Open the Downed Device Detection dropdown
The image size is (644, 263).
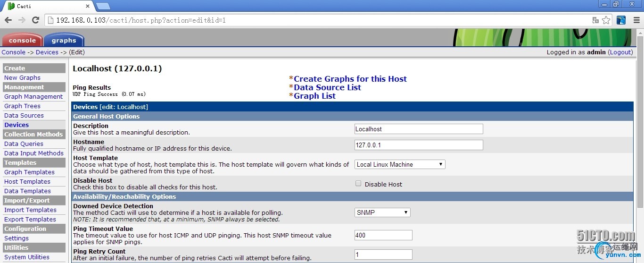coord(382,212)
